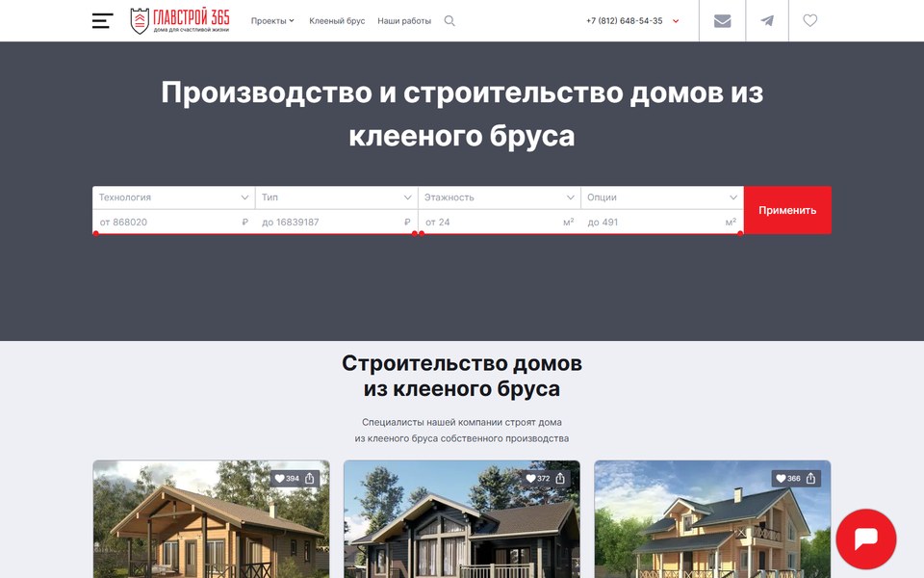Share the house card with 366 likes
The image size is (924, 578).
[810, 479]
